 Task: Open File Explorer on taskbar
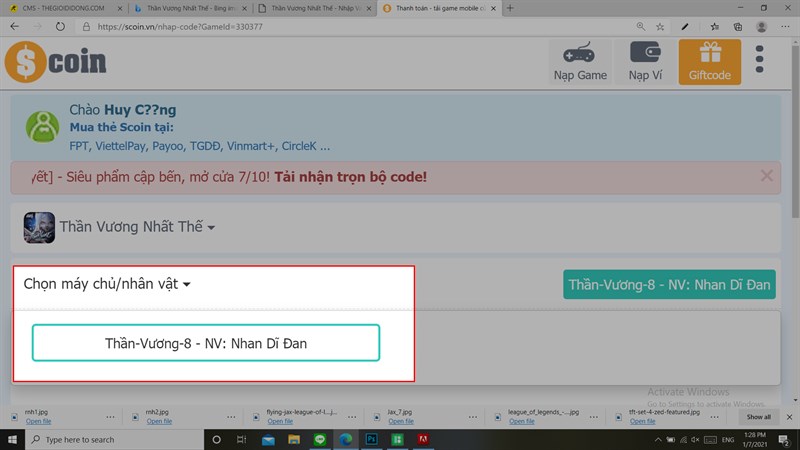tap(294, 439)
